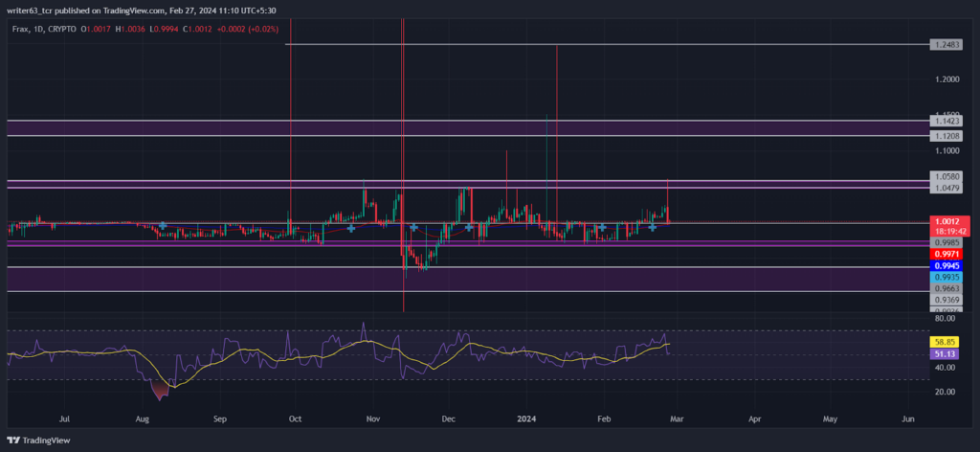Screen dimensions: 980x452
Task: Click the Feb label on time axis
Action: click(x=603, y=418)
